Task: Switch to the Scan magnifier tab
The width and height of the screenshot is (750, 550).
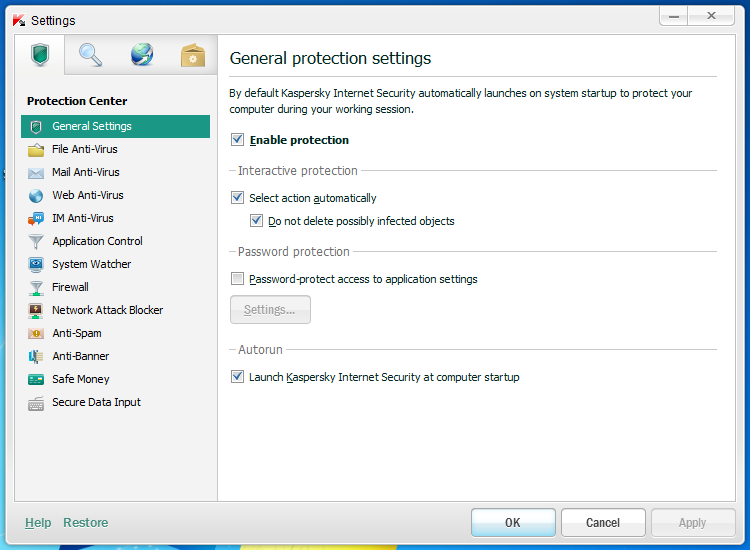Action: 90,55
